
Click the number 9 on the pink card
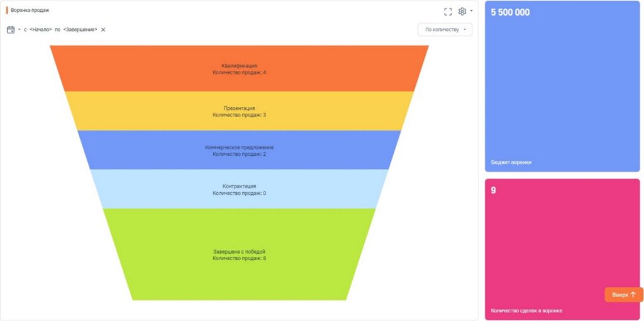click(x=494, y=190)
